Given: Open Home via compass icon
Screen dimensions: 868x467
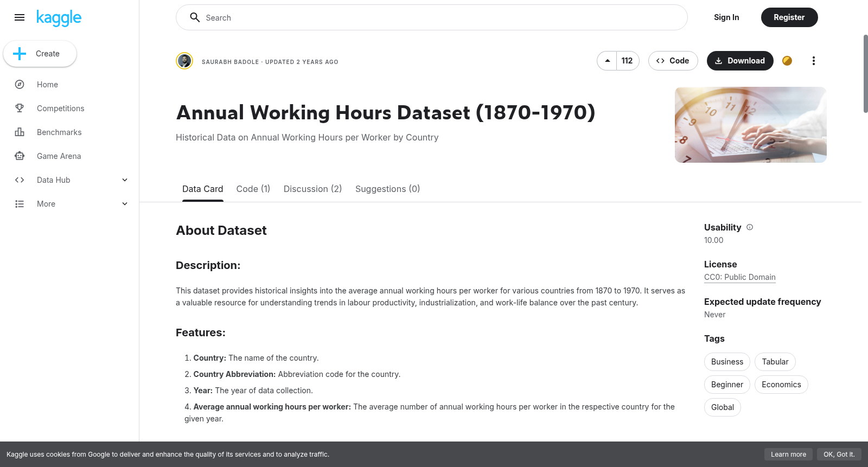Looking at the screenshot, I should (x=20, y=85).
